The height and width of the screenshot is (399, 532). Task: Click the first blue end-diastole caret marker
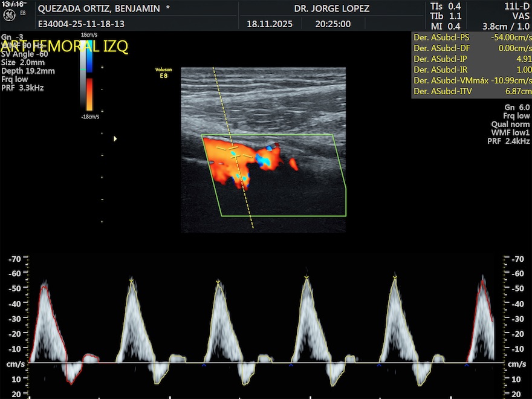click(x=204, y=365)
